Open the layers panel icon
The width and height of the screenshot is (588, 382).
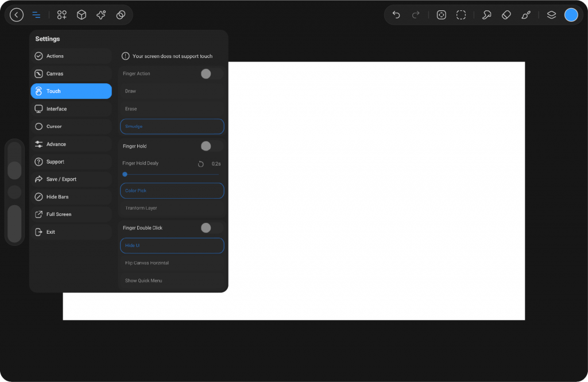click(x=551, y=15)
